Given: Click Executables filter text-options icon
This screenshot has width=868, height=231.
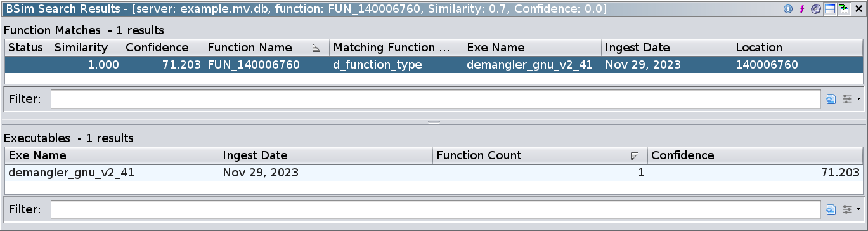Looking at the screenshot, I should coord(831,209).
